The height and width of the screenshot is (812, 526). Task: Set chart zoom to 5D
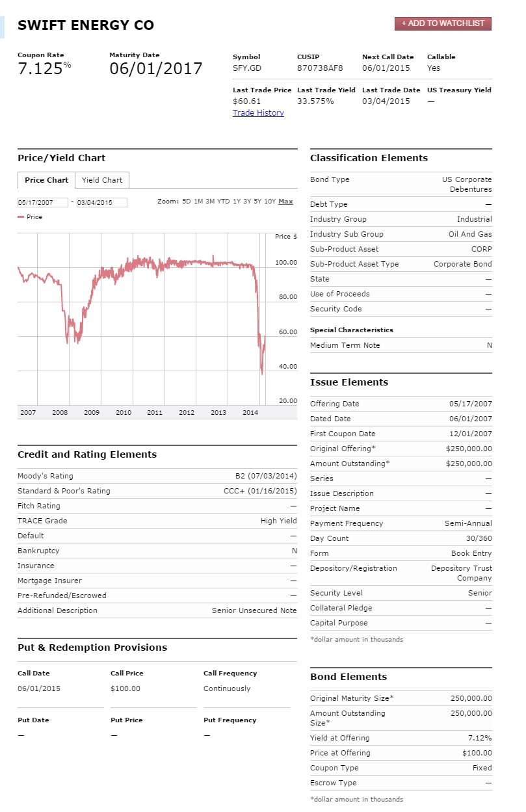click(187, 202)
